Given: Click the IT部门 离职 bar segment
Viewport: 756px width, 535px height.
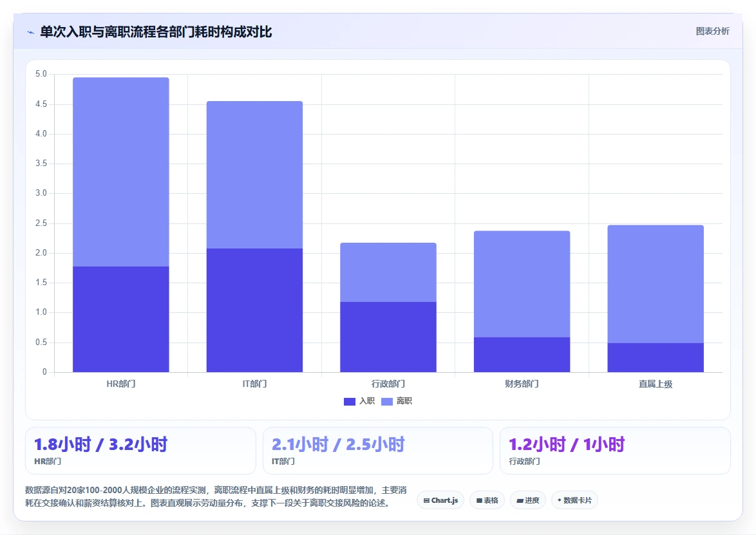Looking at the screenshot, I should click(254, 175).
